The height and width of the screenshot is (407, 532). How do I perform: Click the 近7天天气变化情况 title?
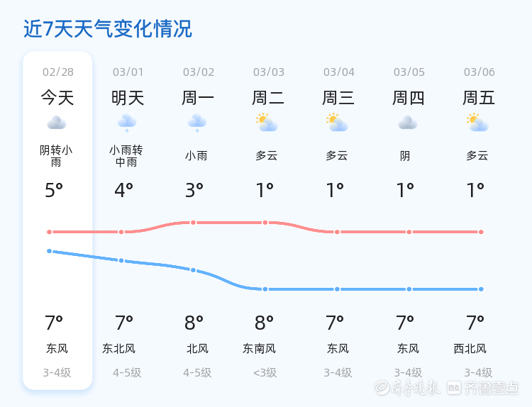[x=108, y=29]
